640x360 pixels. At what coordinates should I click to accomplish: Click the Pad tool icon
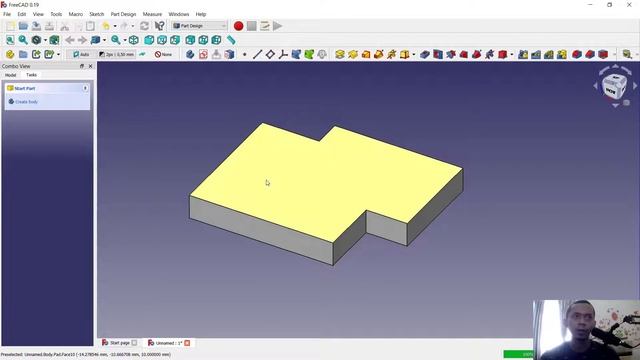click(340, 54)
